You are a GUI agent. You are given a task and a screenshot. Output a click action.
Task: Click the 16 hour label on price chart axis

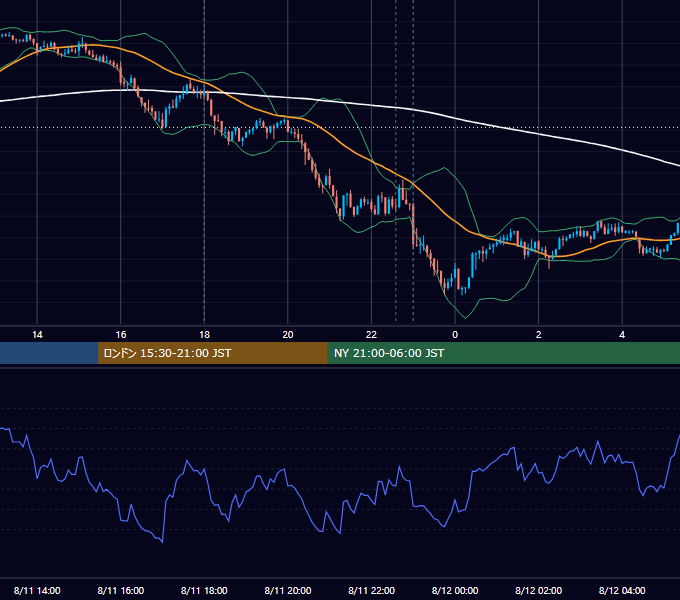point(121,335)
